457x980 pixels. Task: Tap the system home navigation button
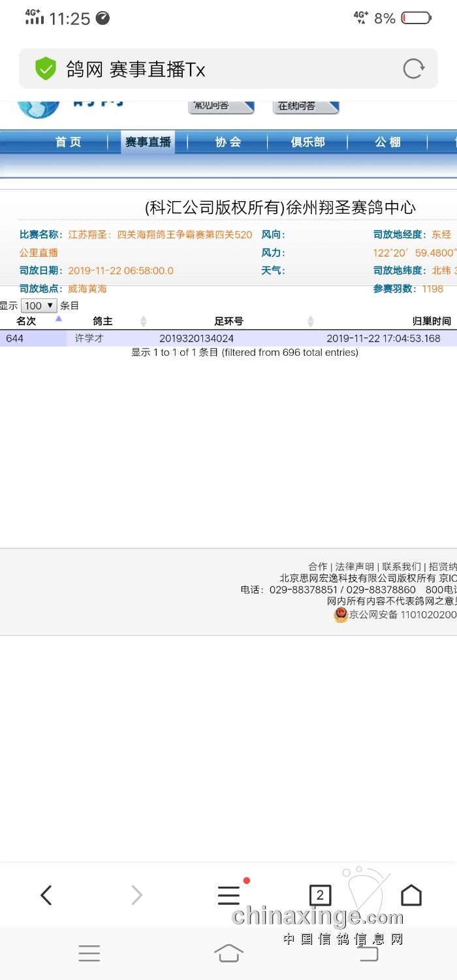[228, 953]
